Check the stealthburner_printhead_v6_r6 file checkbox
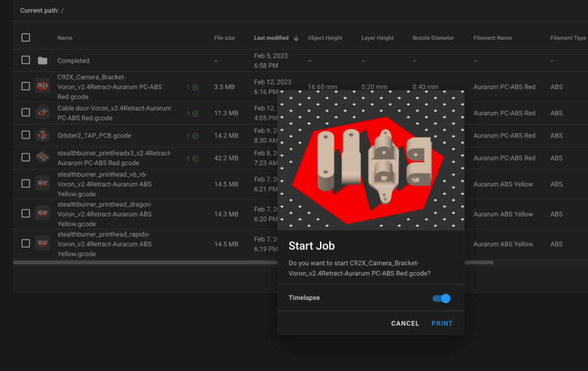The height and width of the screenshot is (371, 588). click(26, 184)
